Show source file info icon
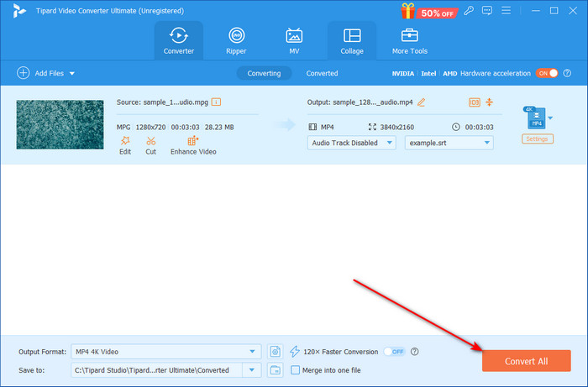Viewport: 588px width, 387px height. coord(216,102)
